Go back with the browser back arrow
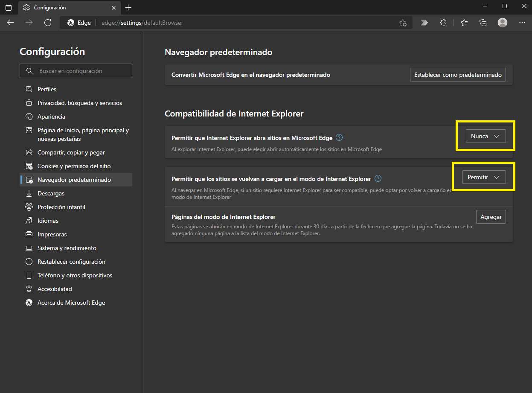 click(x=10, y=23)
